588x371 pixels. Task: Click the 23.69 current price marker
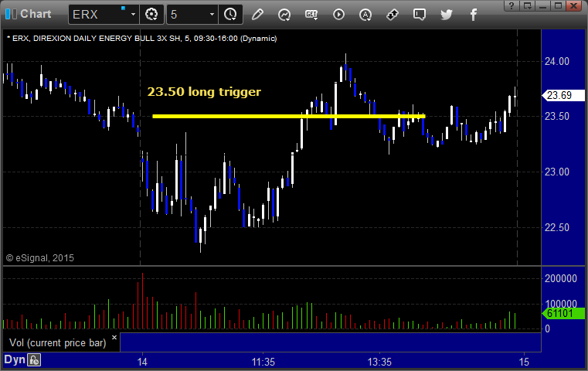click(x=563, y=95)
